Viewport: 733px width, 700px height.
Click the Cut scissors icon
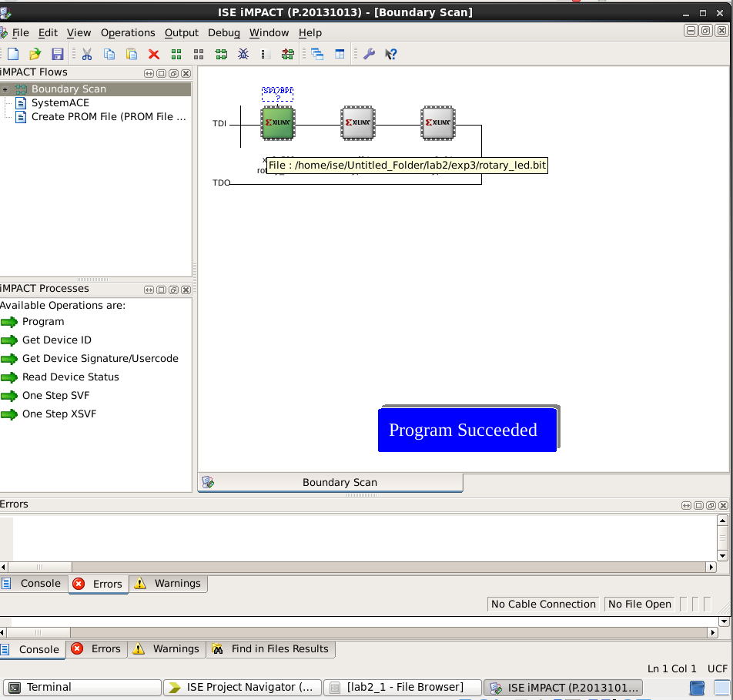click(87, 54)
